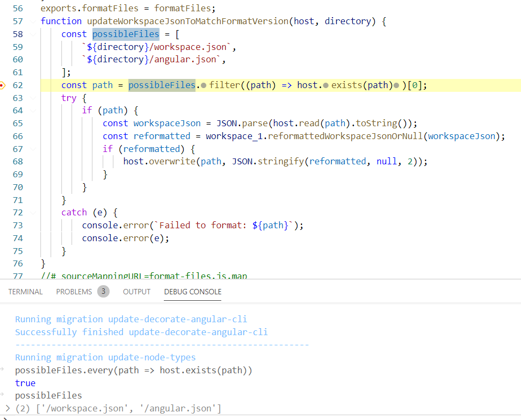
Task: Collapse the possibleFiles array fold at line 58
Action: pyautogui.click(x=33, y=34)
